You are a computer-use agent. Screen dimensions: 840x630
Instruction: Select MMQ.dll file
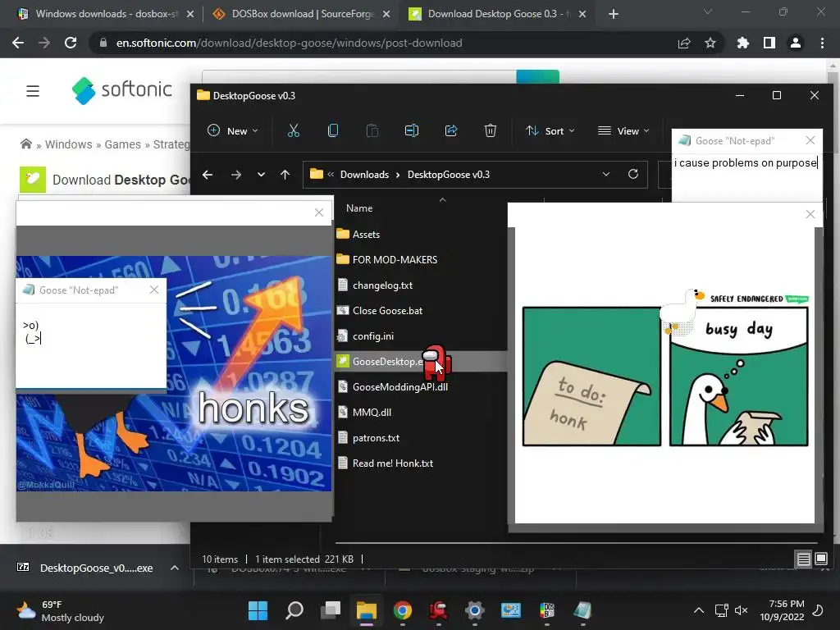(x=372, y=413)
